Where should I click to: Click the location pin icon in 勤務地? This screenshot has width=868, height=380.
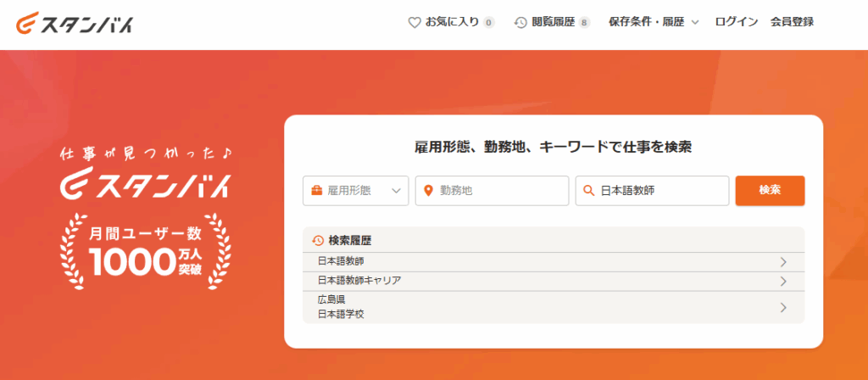[428, 191]
